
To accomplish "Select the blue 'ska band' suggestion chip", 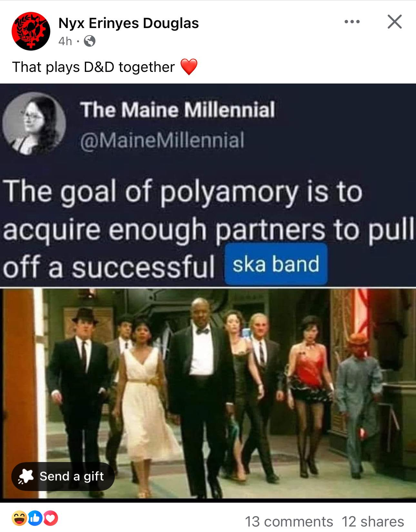I will [276, 264].
